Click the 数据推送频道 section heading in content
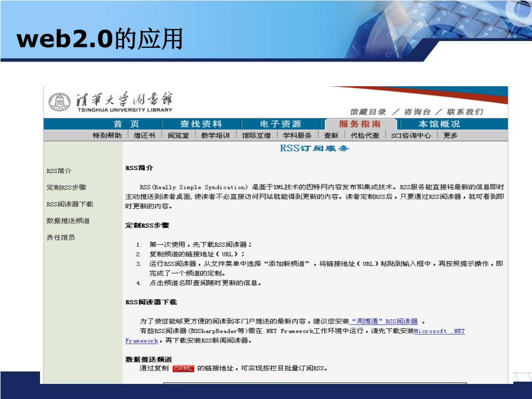 (148, 360)
